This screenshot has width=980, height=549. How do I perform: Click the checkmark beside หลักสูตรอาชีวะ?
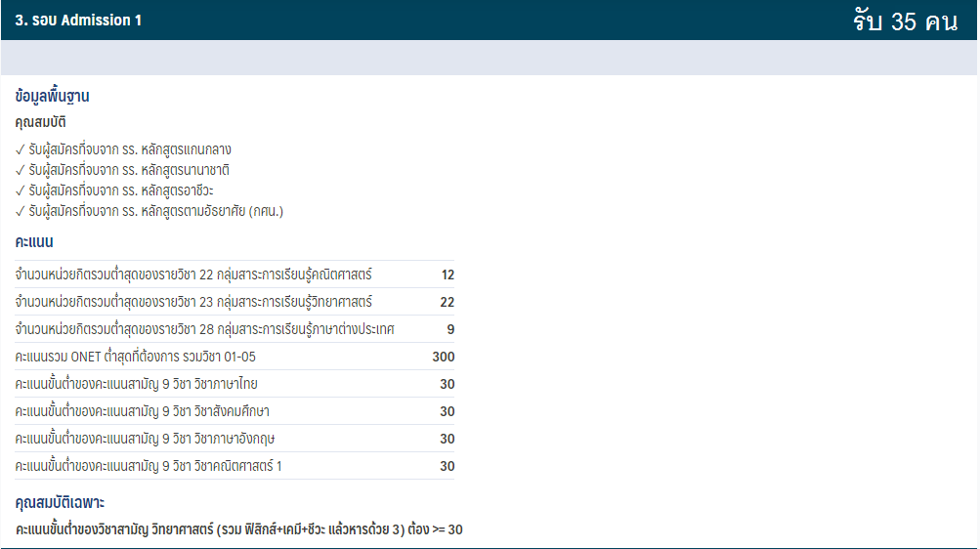click(x=21, y=190)
